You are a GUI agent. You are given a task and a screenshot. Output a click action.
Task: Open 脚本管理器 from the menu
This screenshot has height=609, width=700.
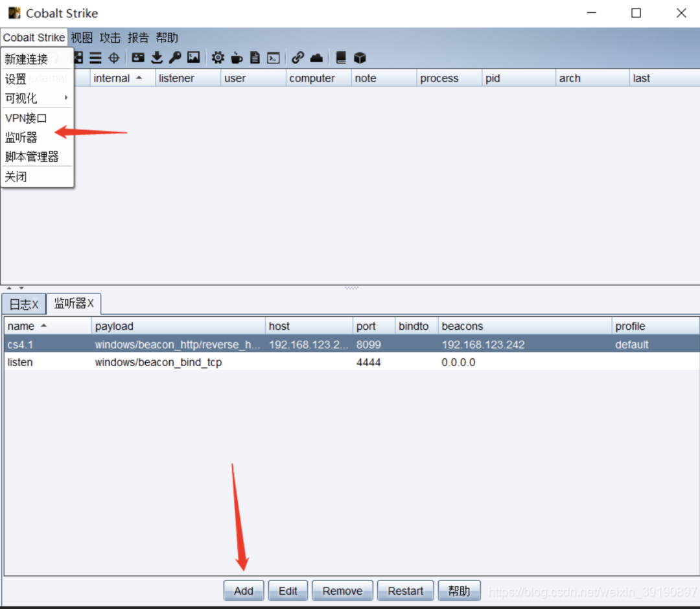(37, 157)
